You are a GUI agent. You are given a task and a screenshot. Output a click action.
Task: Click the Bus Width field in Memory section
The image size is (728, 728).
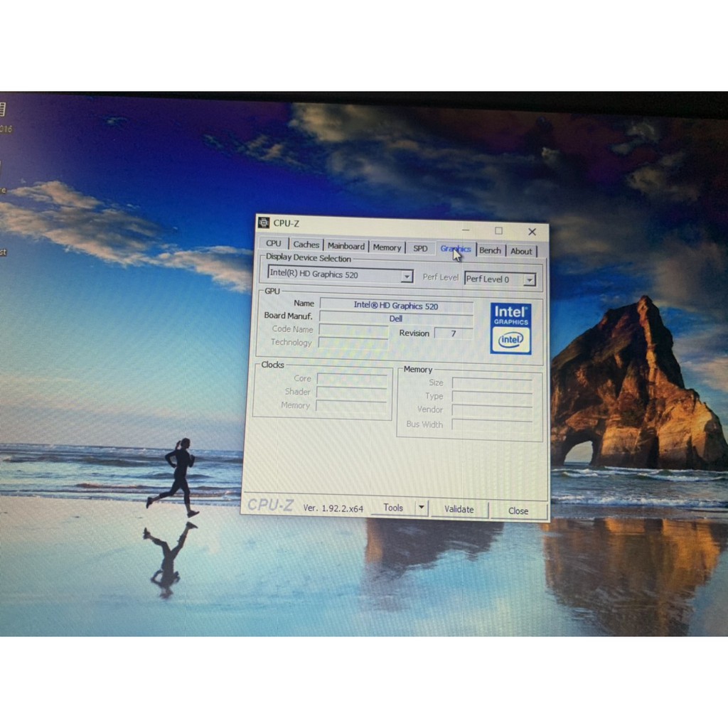tap(492, 424)
